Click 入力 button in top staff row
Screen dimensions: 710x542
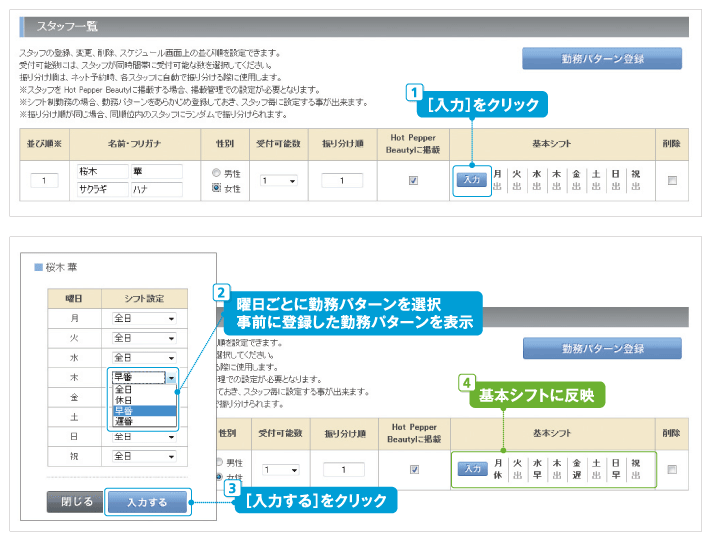click(x=471, y=179)
